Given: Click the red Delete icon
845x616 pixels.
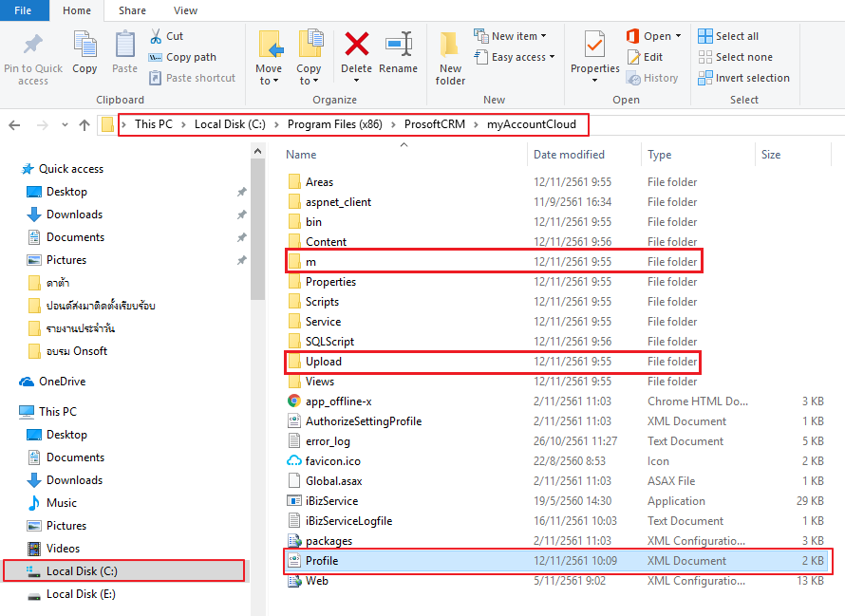Looking at the screenshot, I should pos(357,45).
